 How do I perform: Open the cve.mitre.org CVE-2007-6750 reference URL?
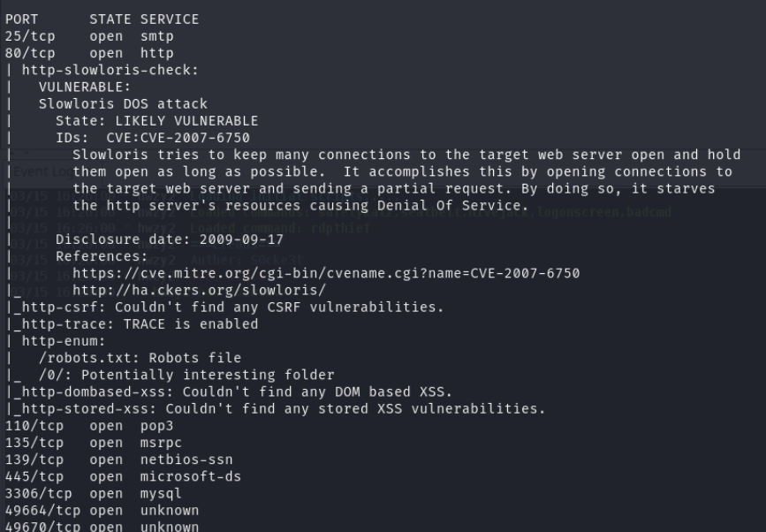[326, 273]
